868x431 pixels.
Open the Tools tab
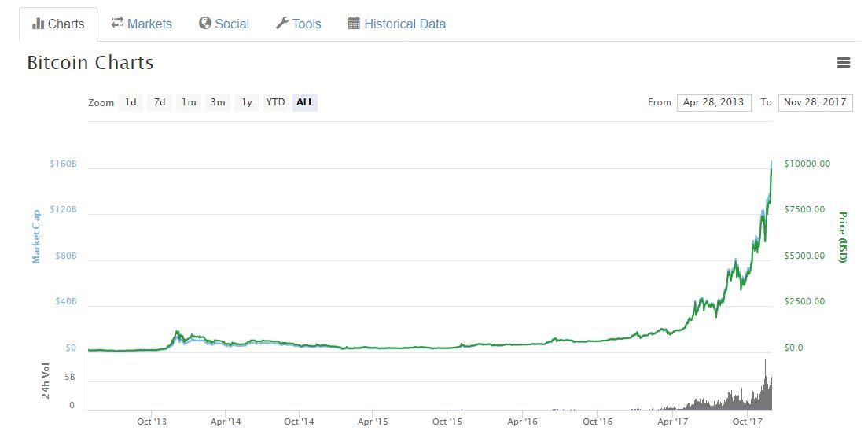pos(299,24)
